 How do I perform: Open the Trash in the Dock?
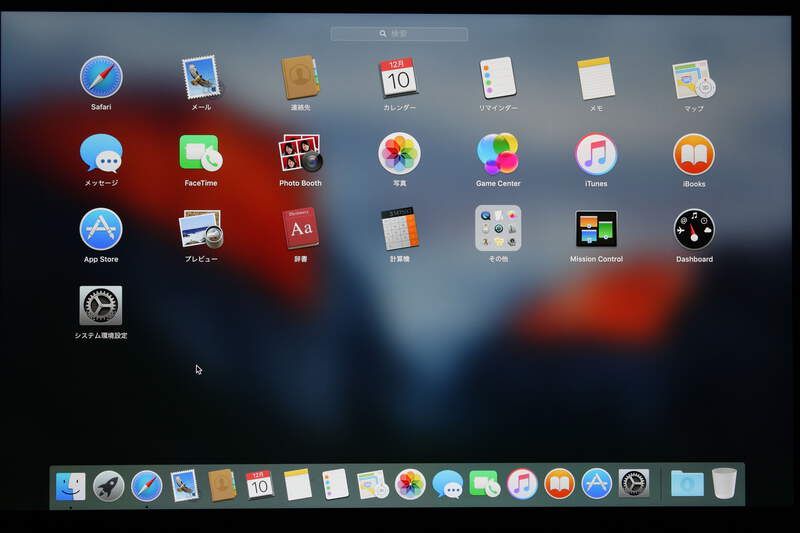(x=725, y=484)
